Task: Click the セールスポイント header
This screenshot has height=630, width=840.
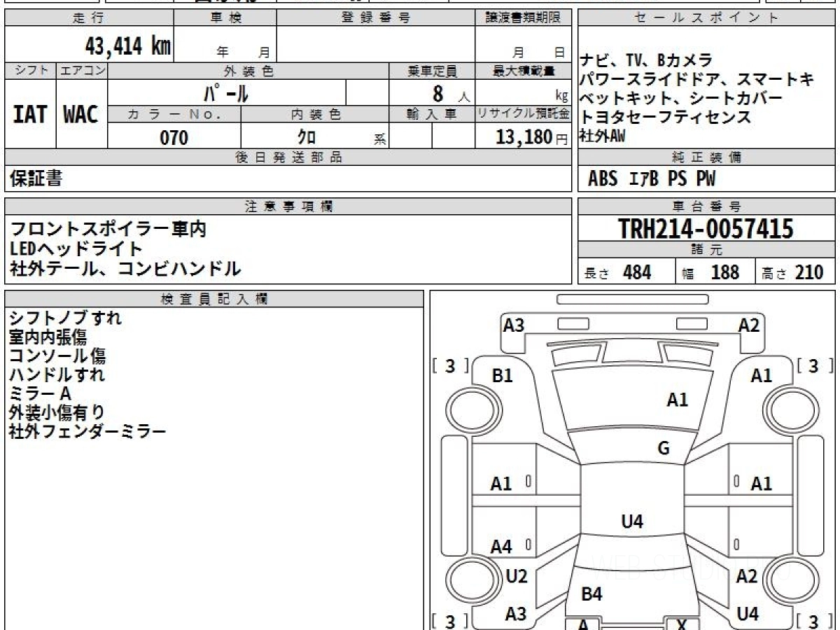Action: click(707, 18)
